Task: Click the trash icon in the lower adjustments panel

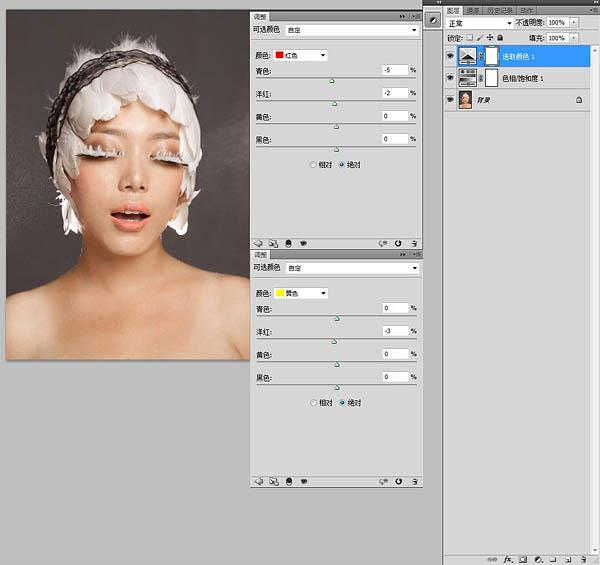Action: pyautogui.click(x=412, y=481)
